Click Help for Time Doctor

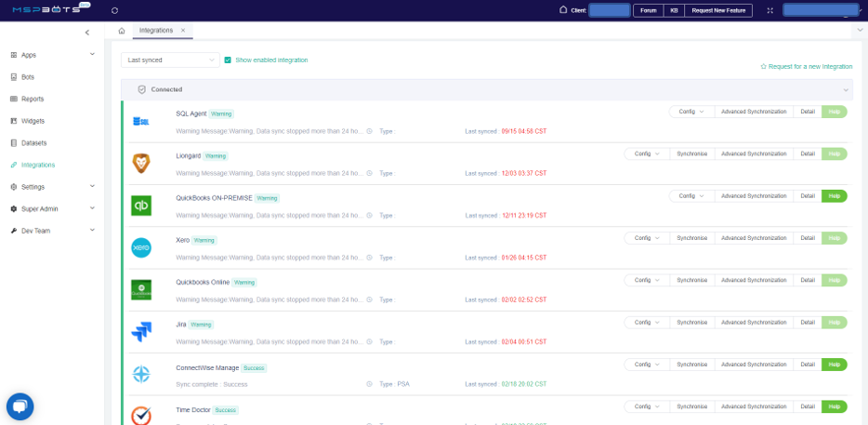pyautogui.click(x=835, y=406)
